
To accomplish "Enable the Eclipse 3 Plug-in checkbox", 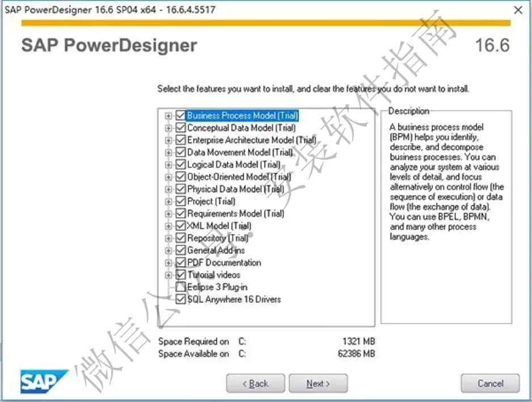I will 180,287.
